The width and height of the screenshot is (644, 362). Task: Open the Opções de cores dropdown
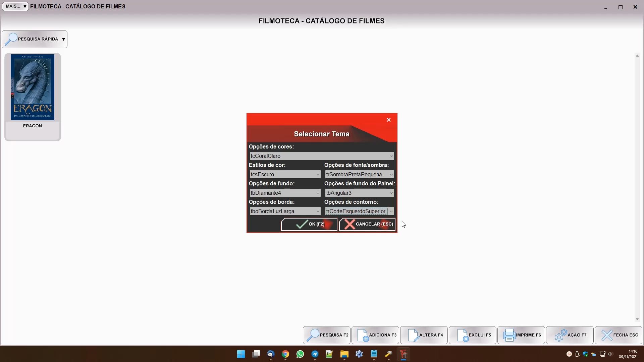click(391, 156)
